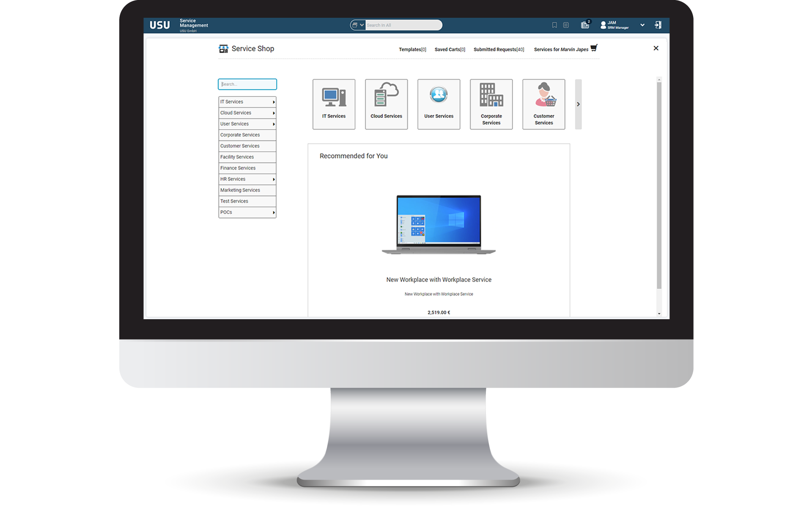Image resolution: width=812 pixels, height=508 pixels.
Task: Open the Templates tab
Action: pos(407,49)
